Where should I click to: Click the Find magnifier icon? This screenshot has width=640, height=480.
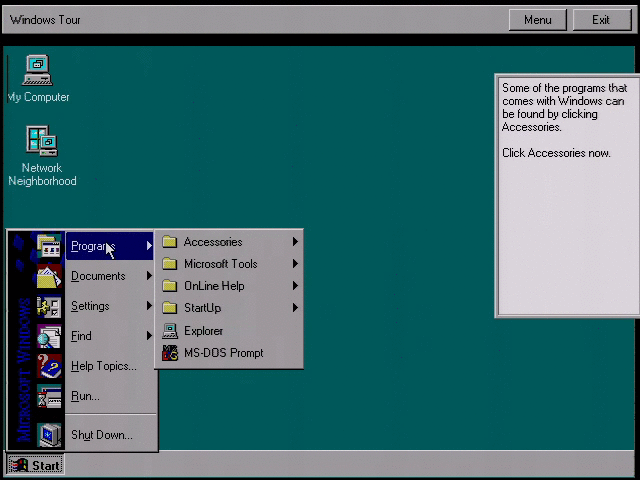pyautogui.click(x=49, y=336)
